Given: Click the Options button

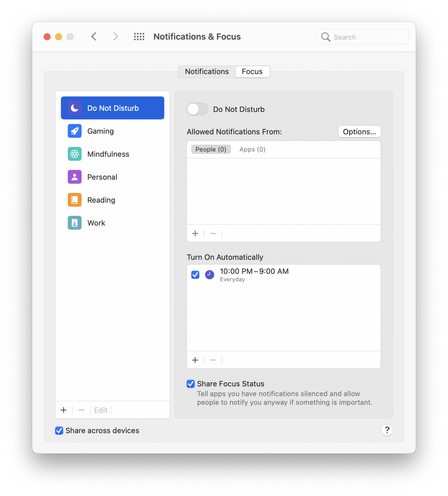Looking at the screenshot, I should click(x=359, y=131).
